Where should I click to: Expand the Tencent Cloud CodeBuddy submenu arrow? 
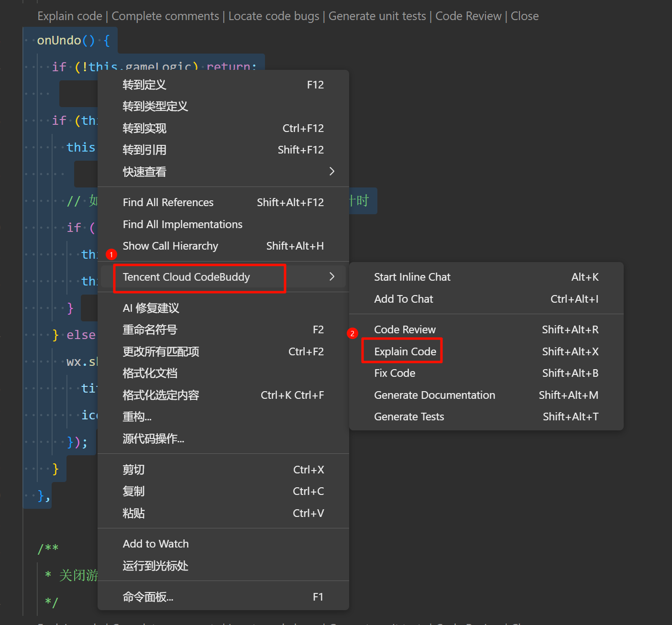pyautogui.click(x=331, y=277)
